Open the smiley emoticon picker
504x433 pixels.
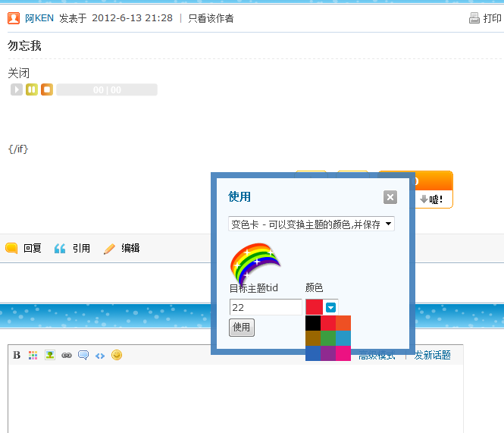[117, 355]
